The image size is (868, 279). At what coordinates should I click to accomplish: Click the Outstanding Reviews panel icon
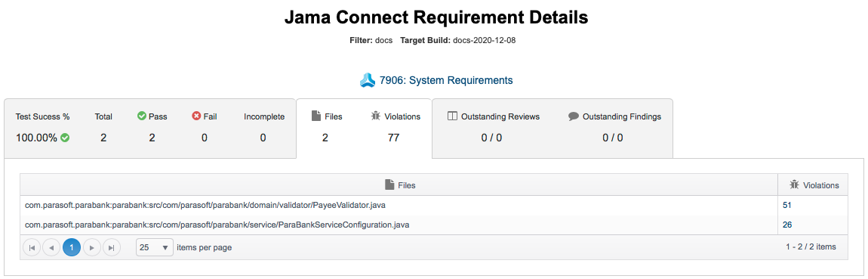pyautogui.click(x=451, y=116)
